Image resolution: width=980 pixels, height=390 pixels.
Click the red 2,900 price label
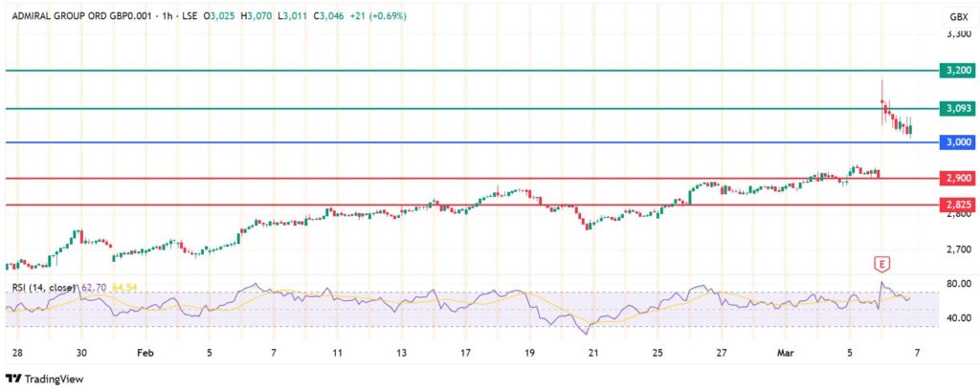957,179
